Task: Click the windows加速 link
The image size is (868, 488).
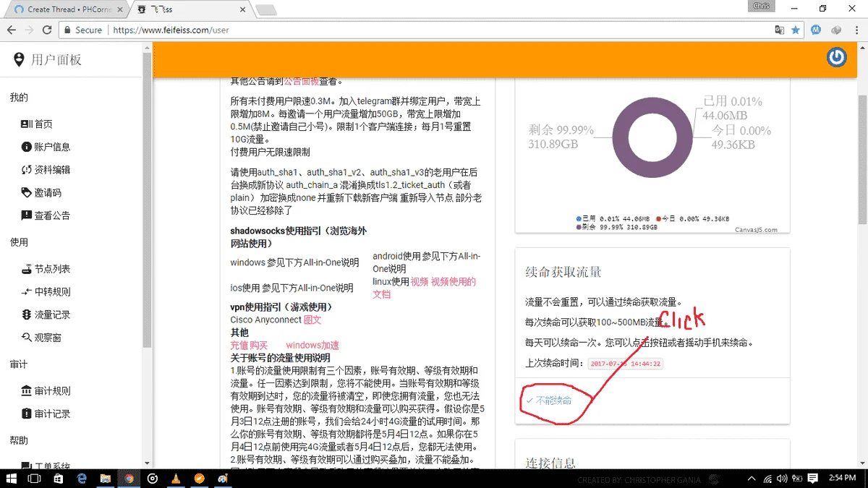Action: click(312, 346)
